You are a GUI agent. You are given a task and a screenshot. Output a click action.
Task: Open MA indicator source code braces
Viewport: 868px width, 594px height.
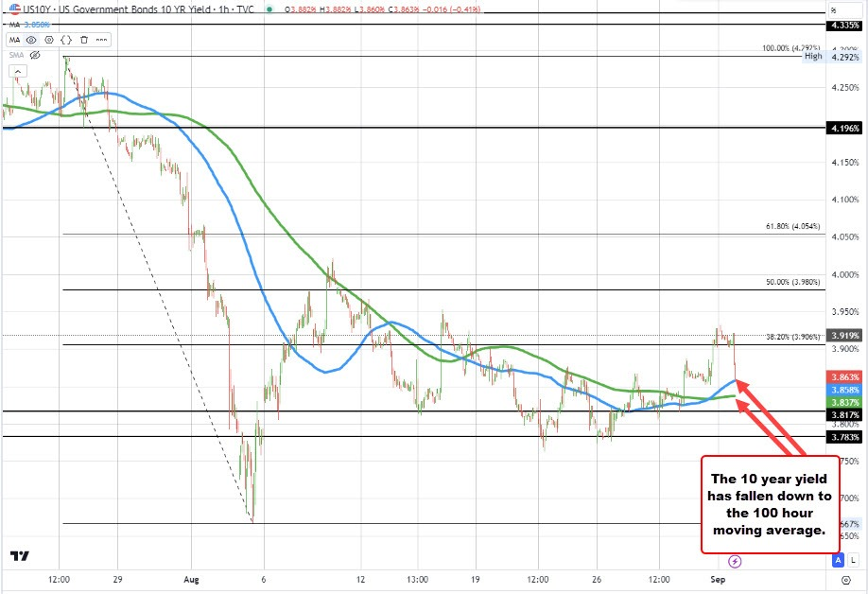[x=66, y=40]
